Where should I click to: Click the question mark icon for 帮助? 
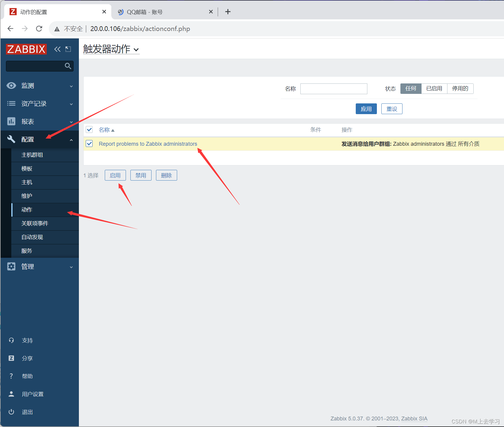pos(11,376)
